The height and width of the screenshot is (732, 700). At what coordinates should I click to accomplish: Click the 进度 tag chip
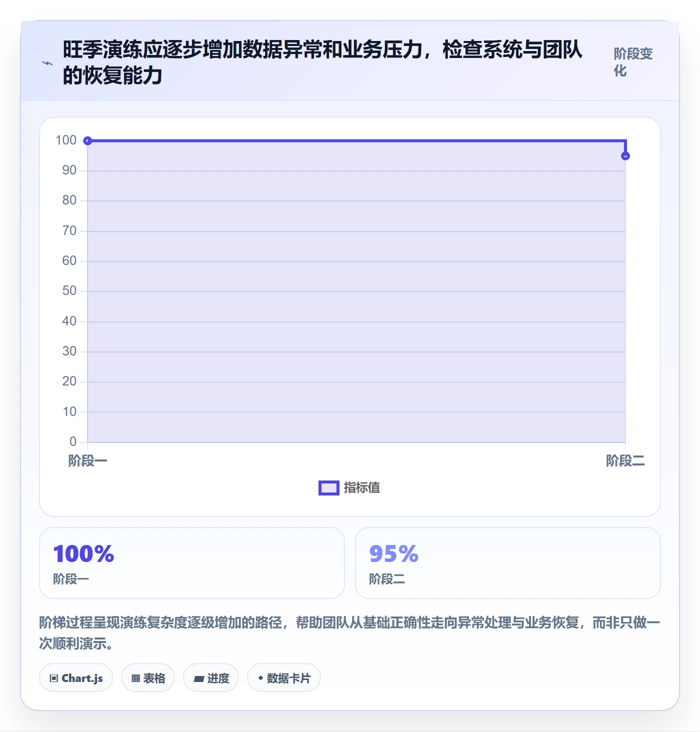pos(211,678)
